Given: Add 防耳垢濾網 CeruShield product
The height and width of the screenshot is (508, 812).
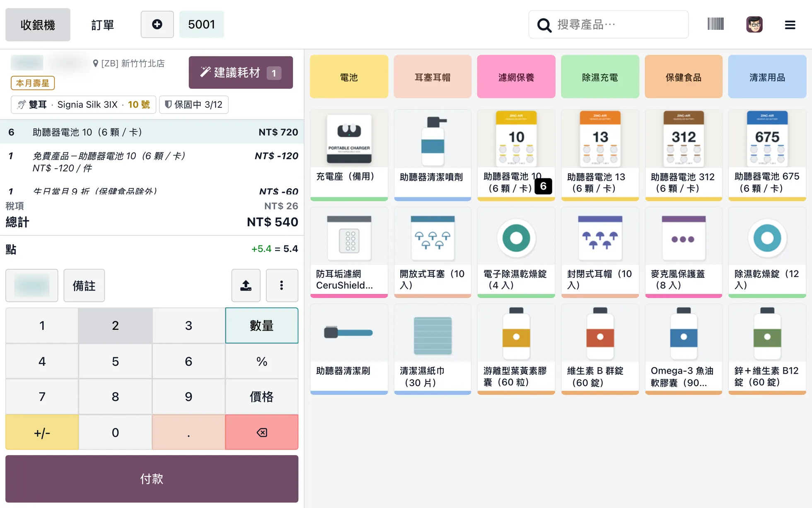Looking at the screenshot, I should click(349, 252).
